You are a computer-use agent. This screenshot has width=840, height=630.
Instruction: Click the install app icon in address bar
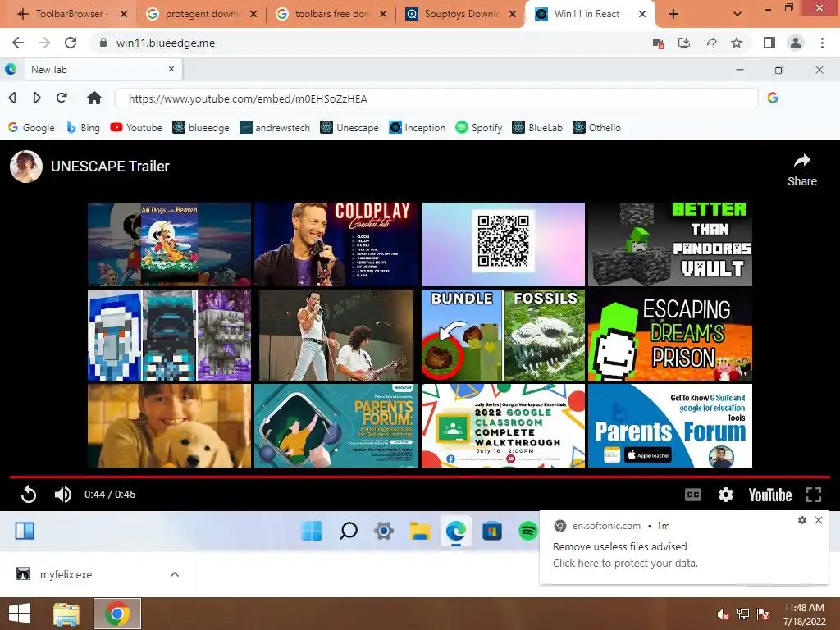[x=684, y=43]
